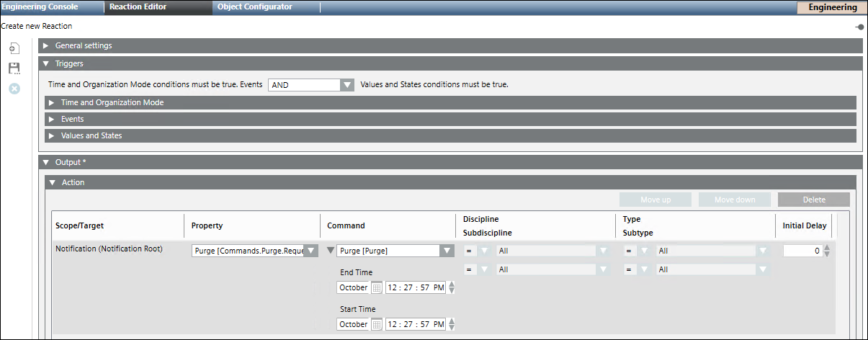This screenshot has width=868, height=340.
Task: Click the new reaction document icon
Action: 14,48
